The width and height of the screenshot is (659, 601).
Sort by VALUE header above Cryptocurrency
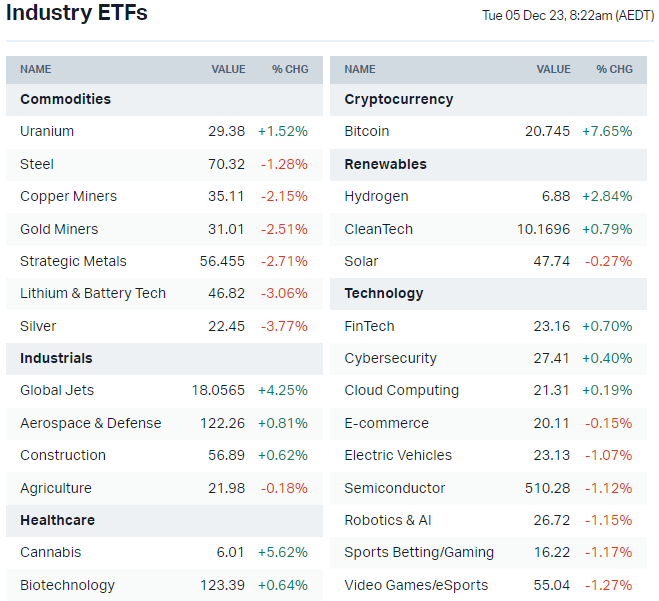[553, 69]
